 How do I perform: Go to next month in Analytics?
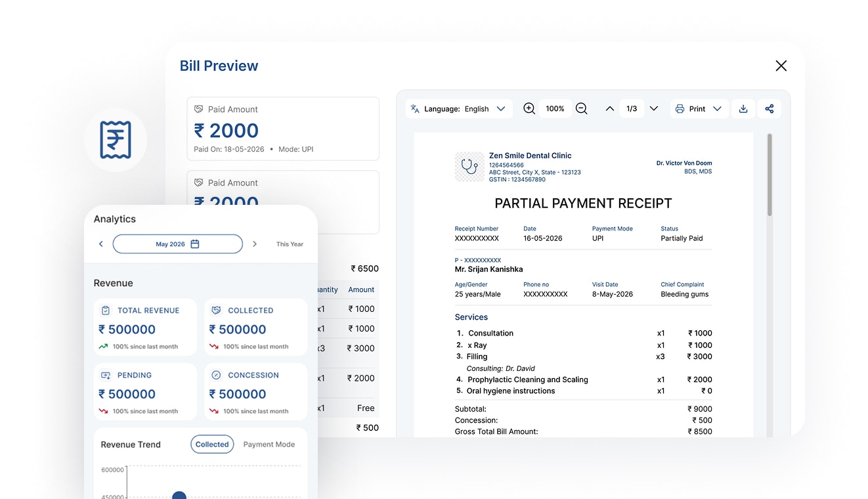point(255,244)
